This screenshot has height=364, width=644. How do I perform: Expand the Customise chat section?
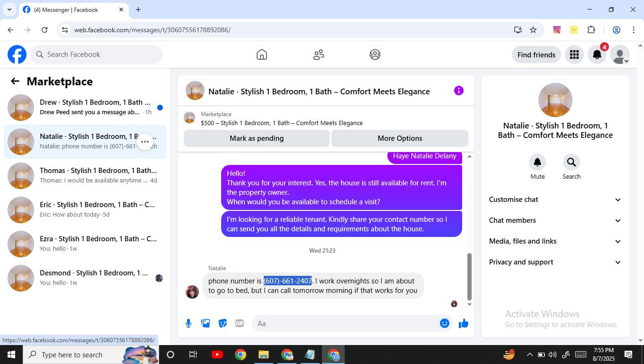coord(555,200)
